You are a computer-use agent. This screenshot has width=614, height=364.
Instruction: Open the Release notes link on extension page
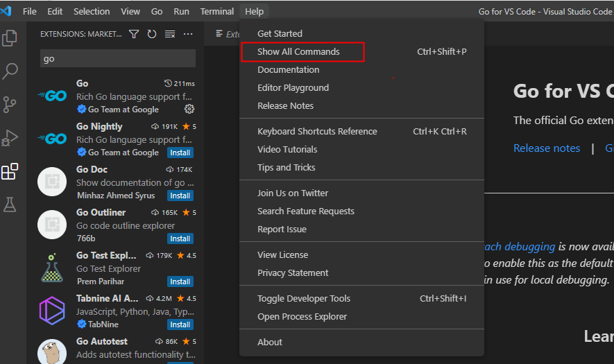(547, 148)
